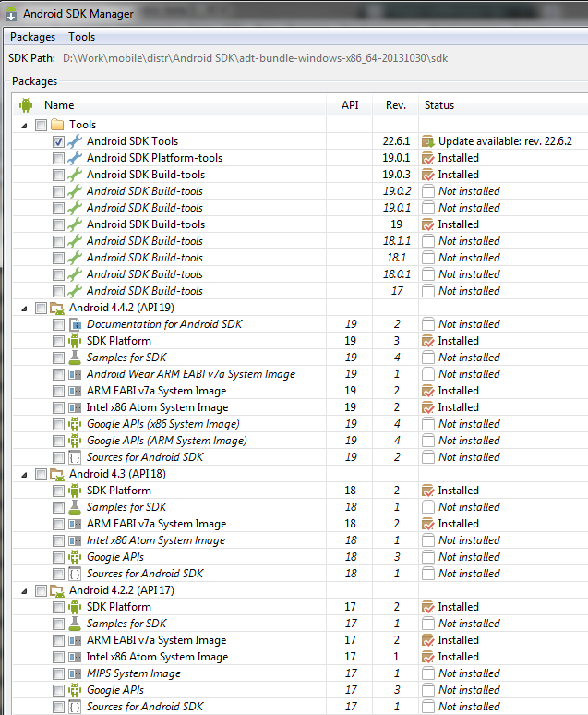Image resolution: width=588 pixels, height=715 pixels.
Task: Click the Android SDK Manager title bar icon
Action: pyautogui.click(x=11, y=14)
